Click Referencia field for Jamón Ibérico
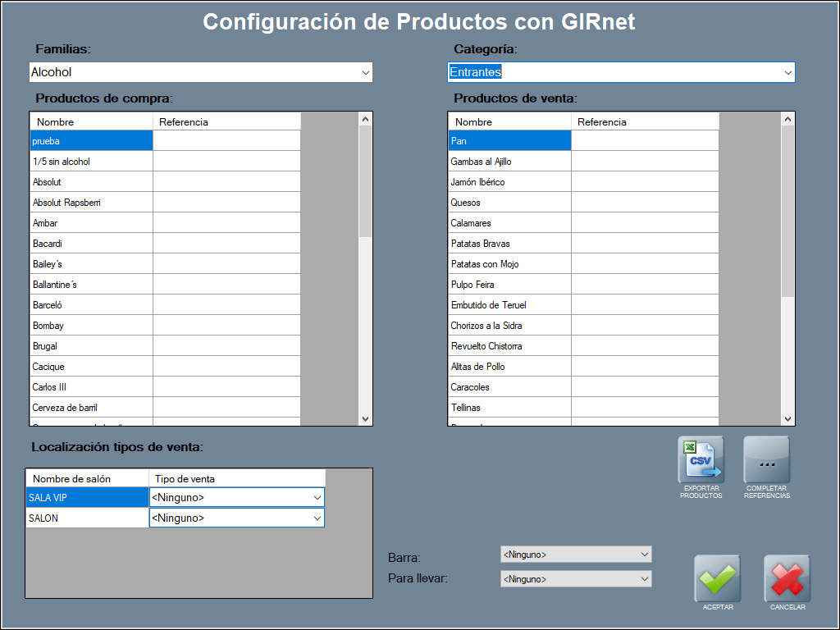Screen dimensions: 840x630 (644, 182)
